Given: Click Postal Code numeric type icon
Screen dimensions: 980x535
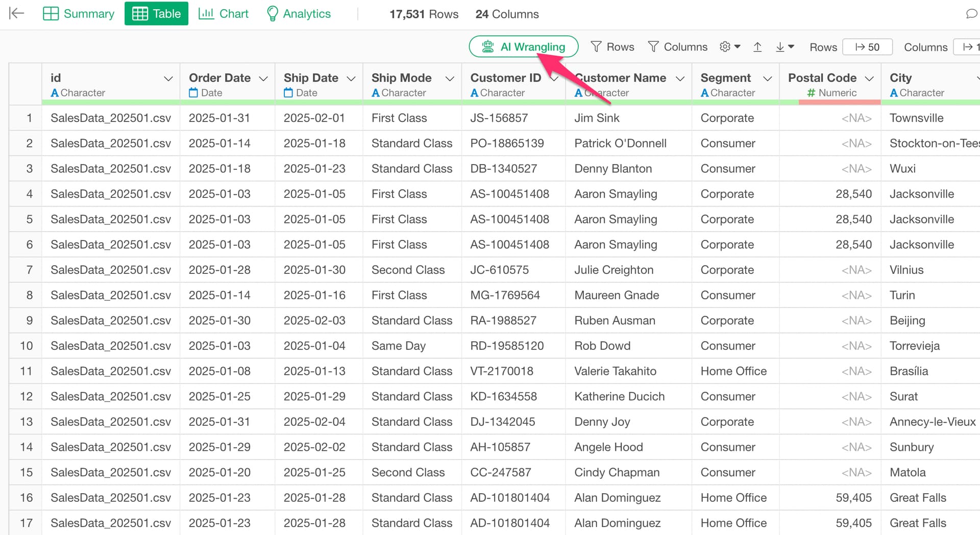Looking at the screenshot, I should point(811,93).
